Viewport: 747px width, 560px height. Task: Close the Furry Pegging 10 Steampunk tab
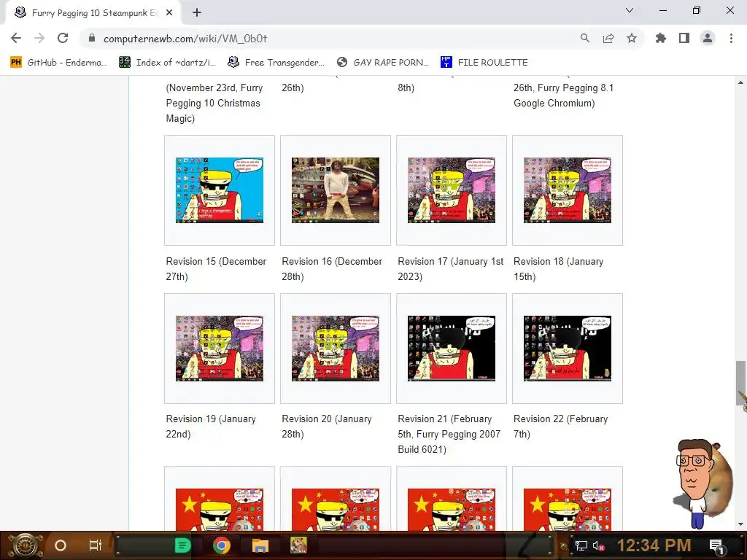click(x=169, y=12)
